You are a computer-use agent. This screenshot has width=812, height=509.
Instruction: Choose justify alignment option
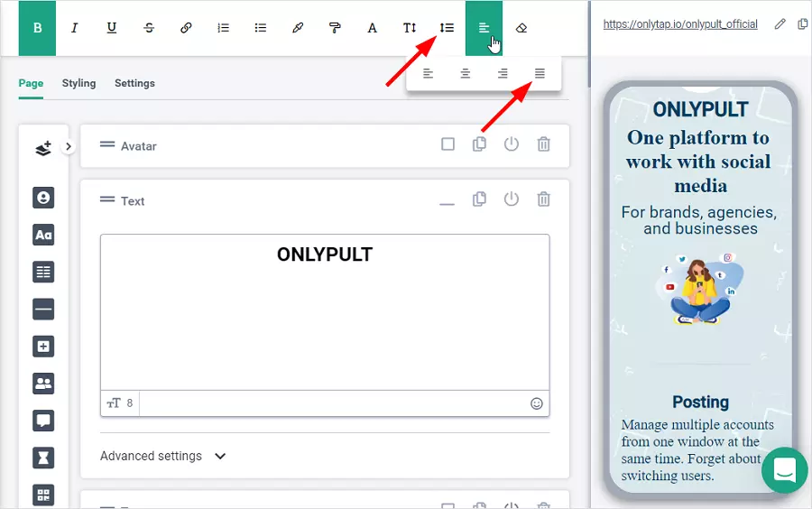pos(540,74)
